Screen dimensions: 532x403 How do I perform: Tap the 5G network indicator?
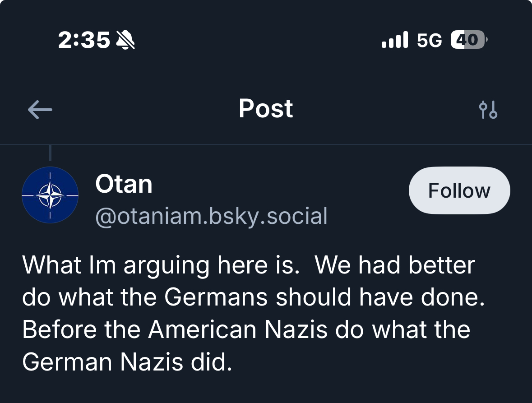point(429,41)
